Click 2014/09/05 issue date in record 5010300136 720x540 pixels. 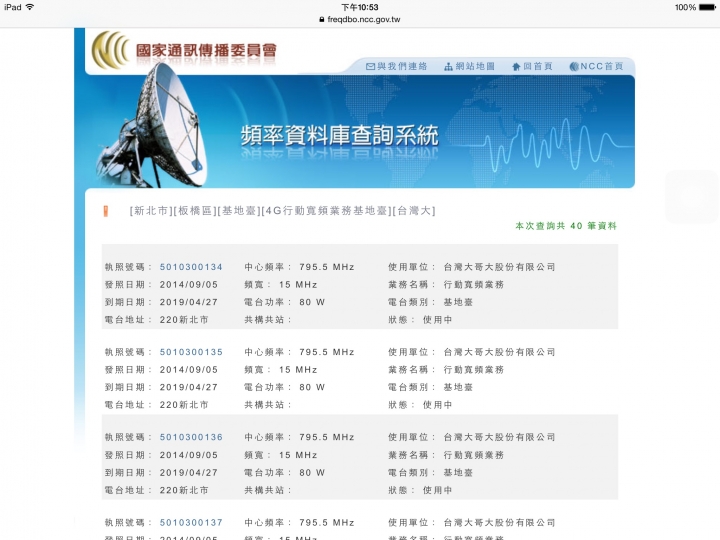pyautogui.click(x=189, y=455)
